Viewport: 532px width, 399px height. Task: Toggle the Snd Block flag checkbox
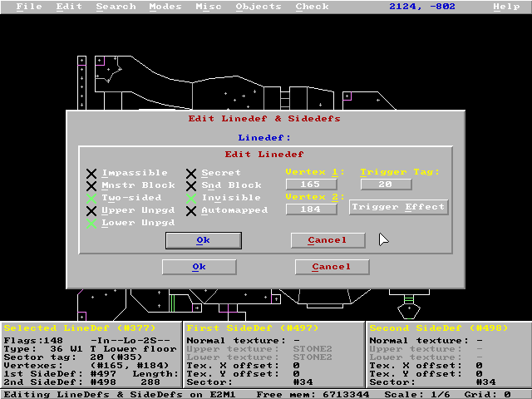pyautogui.click(x=191, y=186)
